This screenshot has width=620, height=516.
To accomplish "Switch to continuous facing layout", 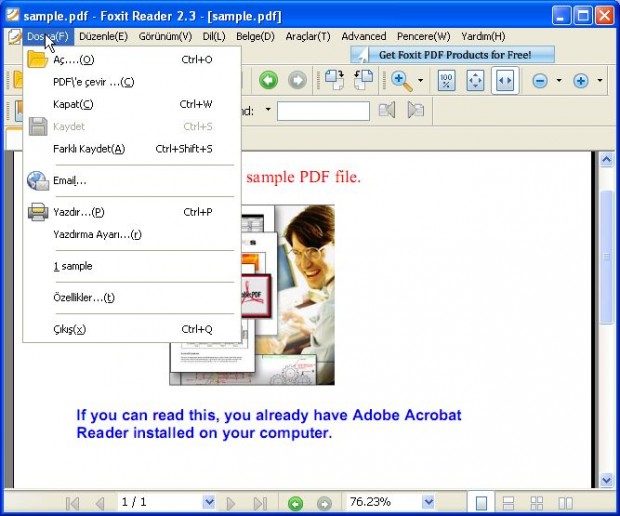I will [x=537, y=503].
